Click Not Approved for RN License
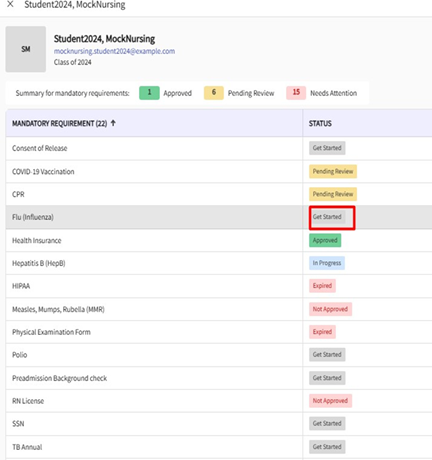The image size is (432, 460). point(330,401)
